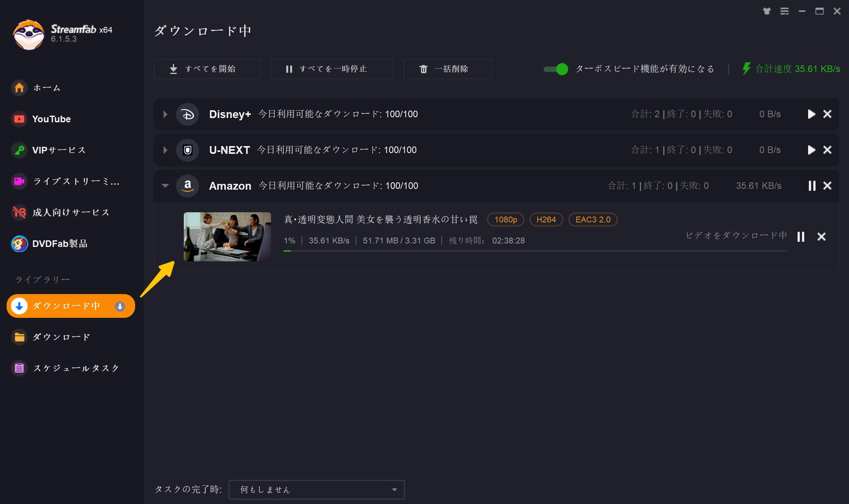Click the StreamFab sloth logo
The width and height of the screenshot is (849, 504).
[28, 35]
